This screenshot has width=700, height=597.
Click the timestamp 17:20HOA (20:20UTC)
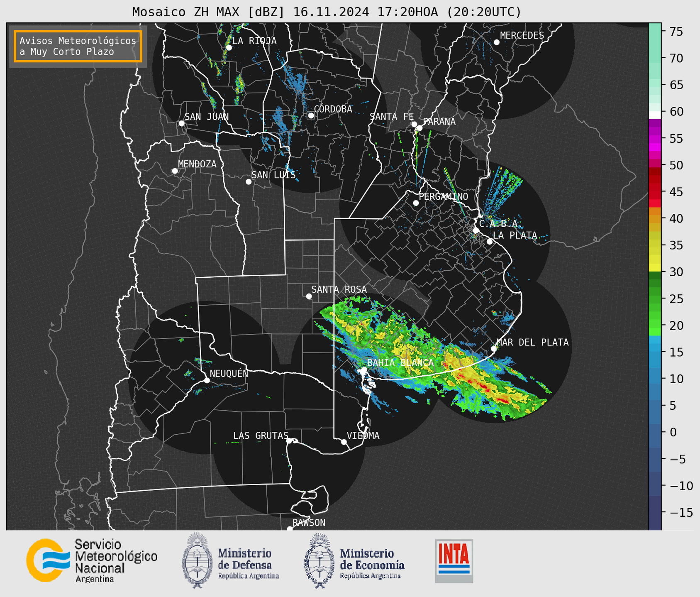[x=449, y=12]
